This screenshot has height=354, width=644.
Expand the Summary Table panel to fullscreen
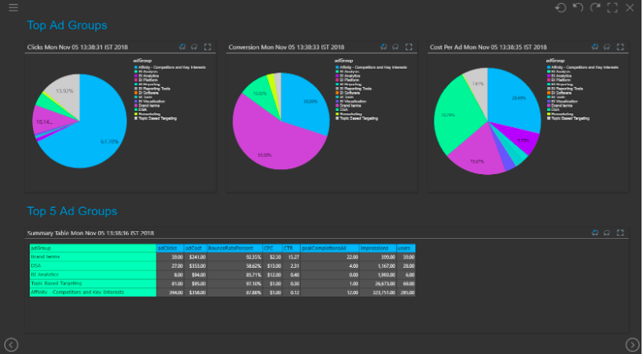point(620,232)
